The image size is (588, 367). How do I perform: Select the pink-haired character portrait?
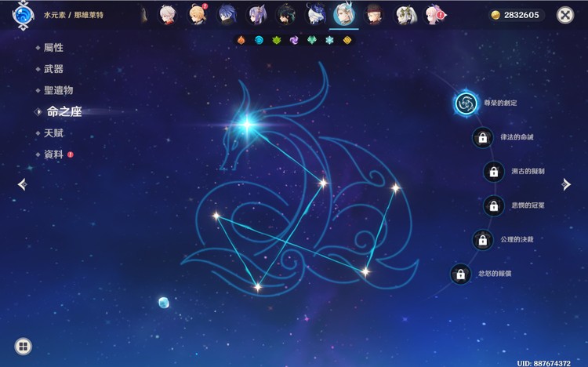434,15
